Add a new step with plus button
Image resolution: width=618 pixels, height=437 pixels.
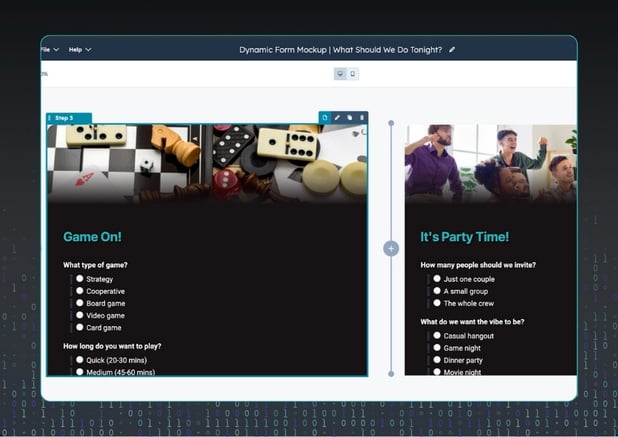[x=391, y=249]
